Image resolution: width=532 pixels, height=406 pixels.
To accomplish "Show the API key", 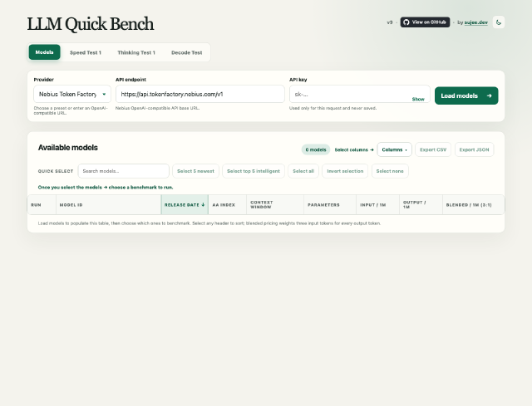I will pos(418,100).
